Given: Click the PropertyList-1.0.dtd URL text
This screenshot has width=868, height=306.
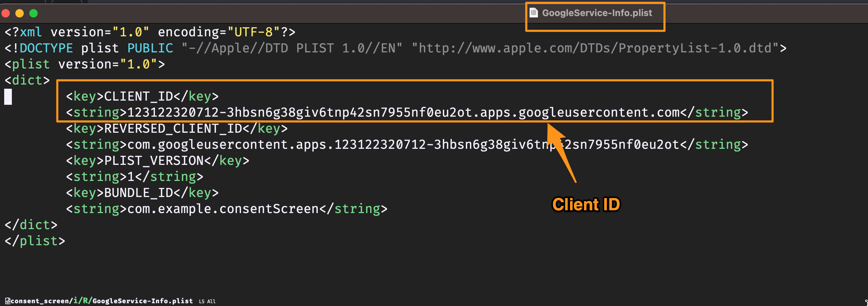Looking at the screenshot, I should [x=595, y=48].
